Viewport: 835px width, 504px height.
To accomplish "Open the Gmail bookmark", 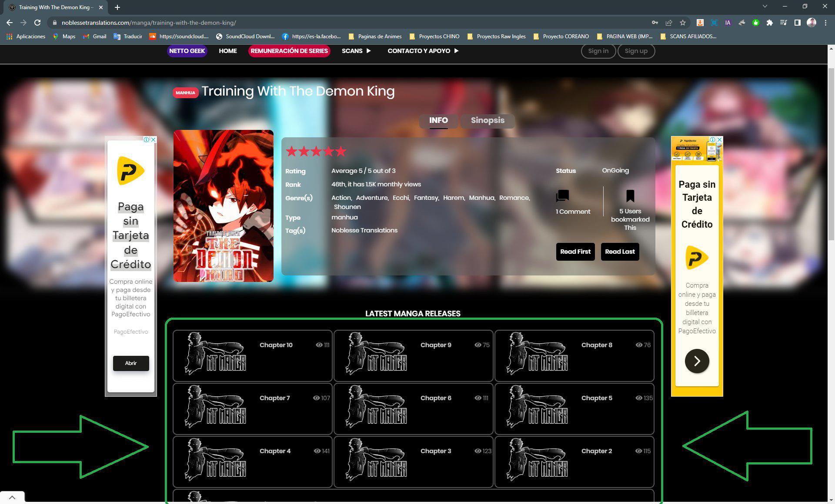I will (x=95, y=36).
